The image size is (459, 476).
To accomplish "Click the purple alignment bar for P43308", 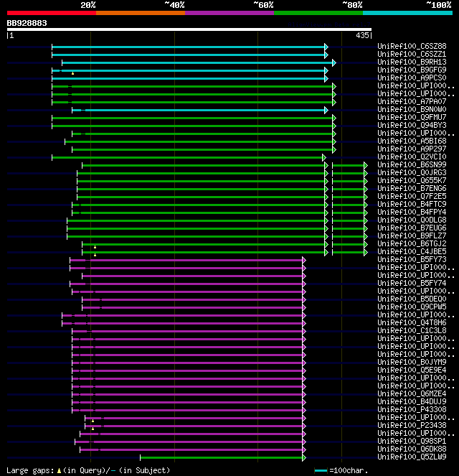I will [x=187, y=410].
